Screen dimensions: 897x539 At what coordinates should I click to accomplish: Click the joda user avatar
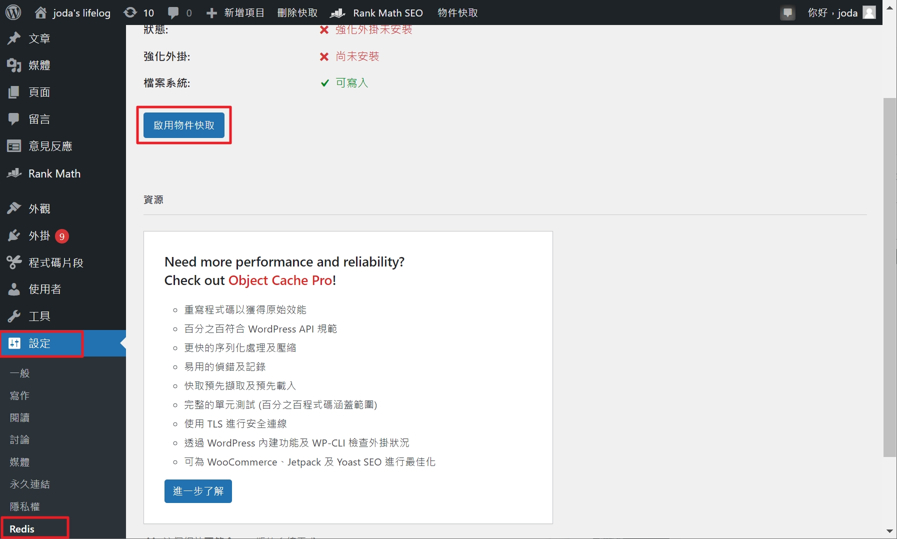click(869, 12)
